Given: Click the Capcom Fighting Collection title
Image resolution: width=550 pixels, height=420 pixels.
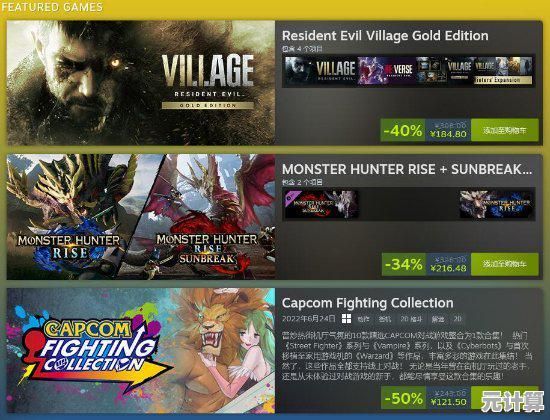Looking at the screenshot, I should tap(368, 303).
